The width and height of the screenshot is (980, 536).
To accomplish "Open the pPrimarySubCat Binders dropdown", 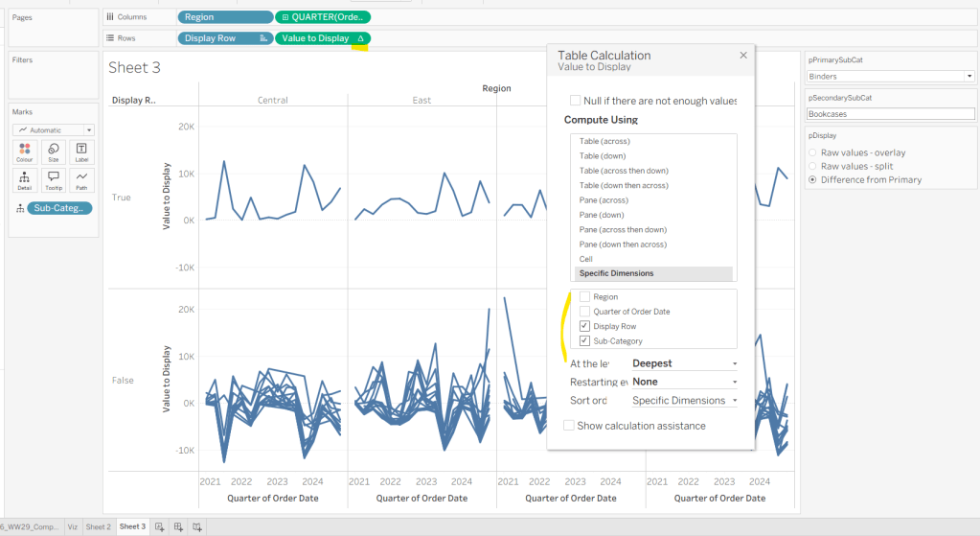I will click(890, 76).
